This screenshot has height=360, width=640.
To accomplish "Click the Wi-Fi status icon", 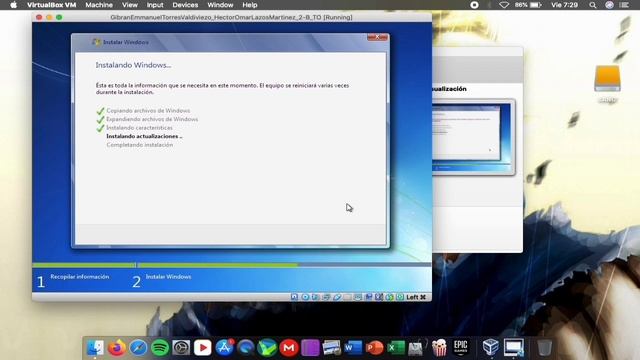I will click(x=504, y=5).
